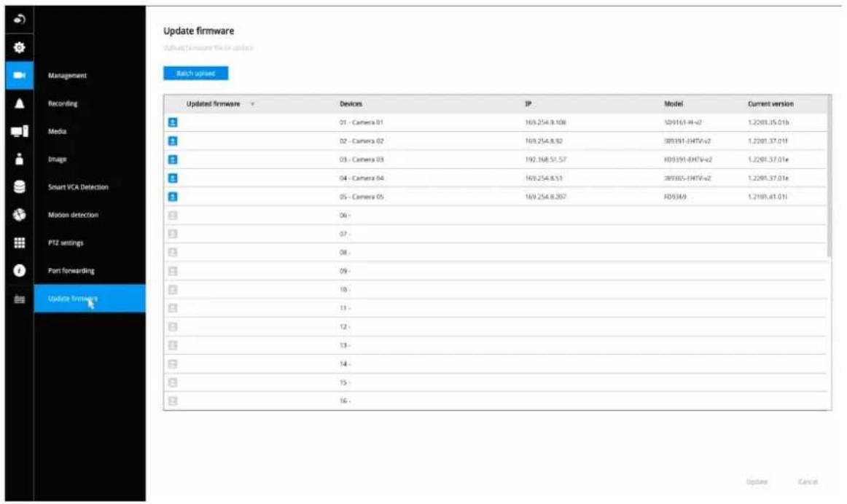Open the bottom folder-list icon in the sidebar
847x504 pixels.
click(x=20, y=299)
